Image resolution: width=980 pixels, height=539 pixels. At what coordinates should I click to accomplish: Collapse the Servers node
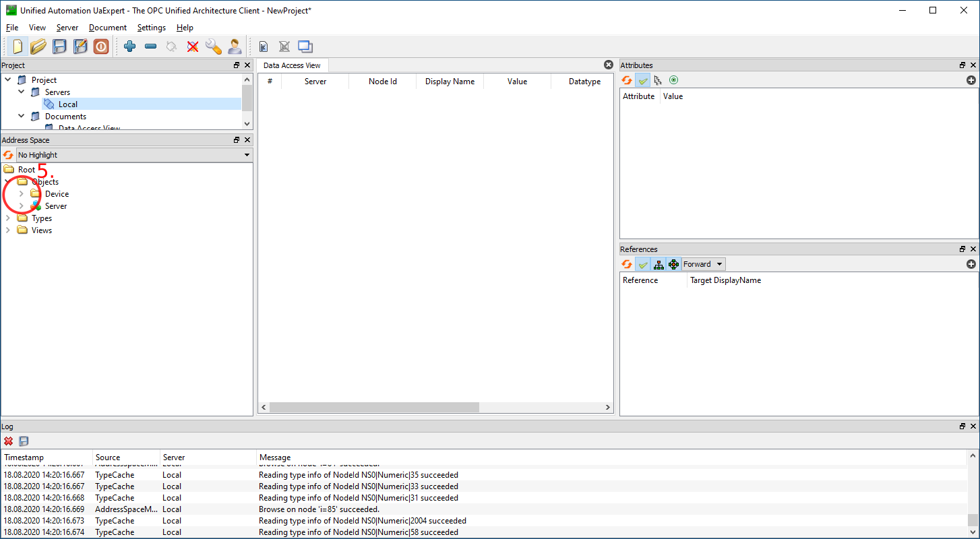(x=22, y=92)
